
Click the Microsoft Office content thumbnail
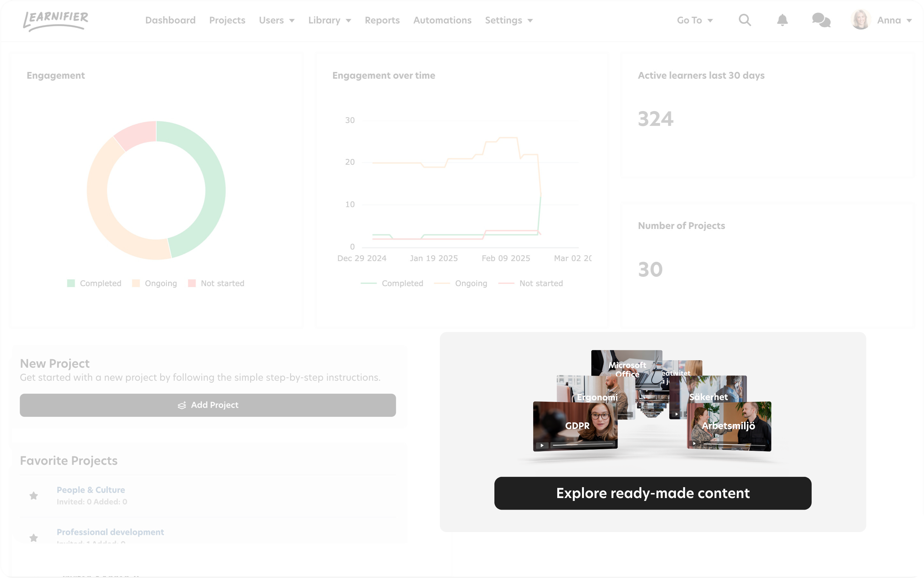627,363
